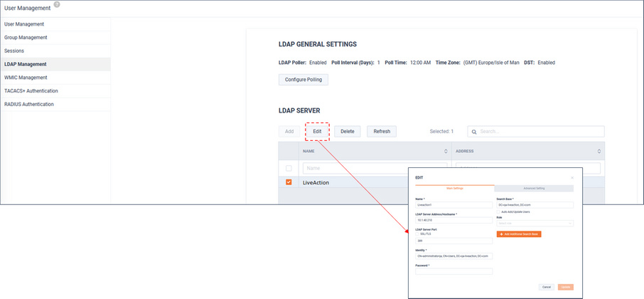Open WMIC Management in sidebar

(x=55, y=78)
